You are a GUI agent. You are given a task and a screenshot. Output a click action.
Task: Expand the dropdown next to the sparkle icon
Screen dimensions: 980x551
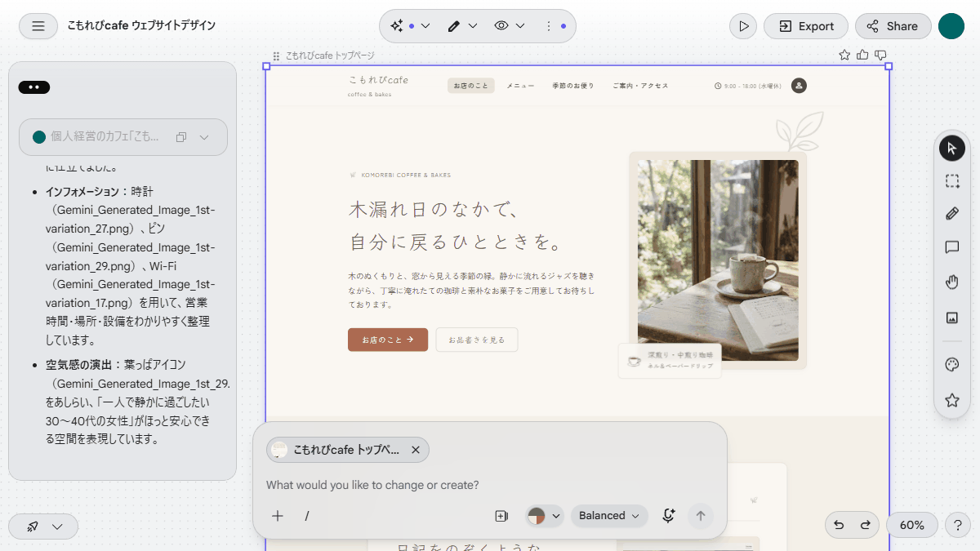425,26
